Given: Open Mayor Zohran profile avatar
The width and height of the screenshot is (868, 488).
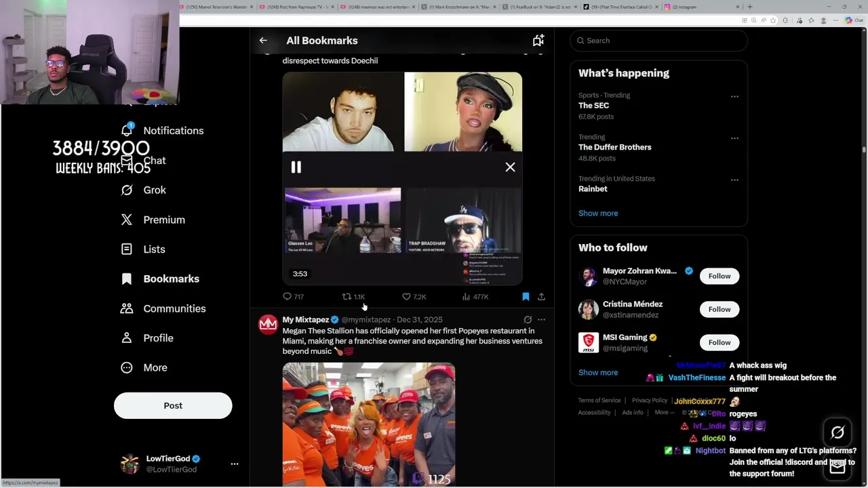Looking at the screenshot, I should (x=588, y=277).
